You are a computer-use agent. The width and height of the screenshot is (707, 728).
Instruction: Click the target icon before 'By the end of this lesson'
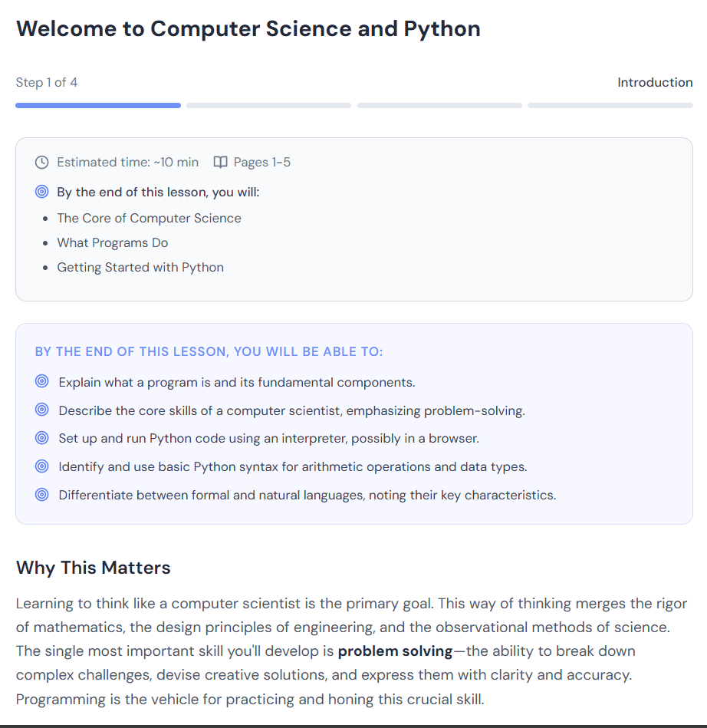coord(41,190)
